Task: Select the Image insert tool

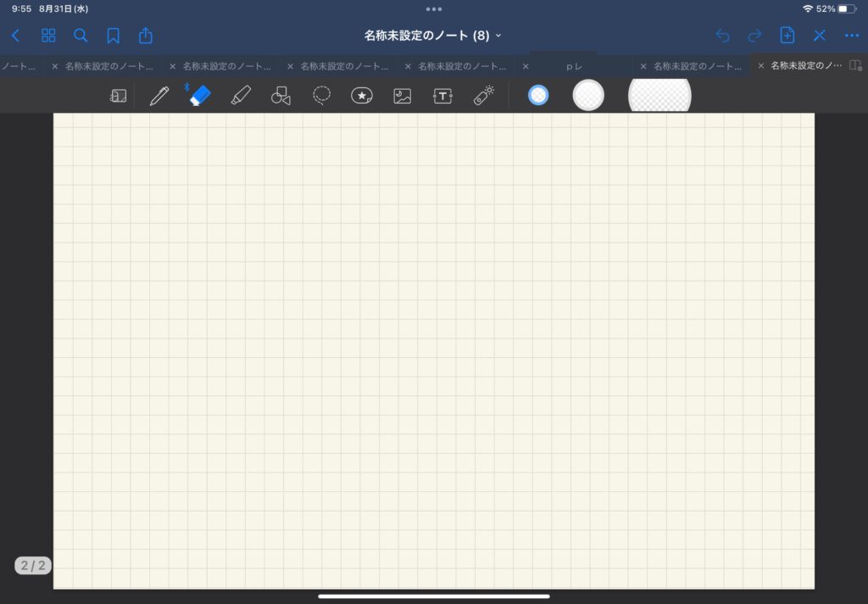Action: pos(403,96)
